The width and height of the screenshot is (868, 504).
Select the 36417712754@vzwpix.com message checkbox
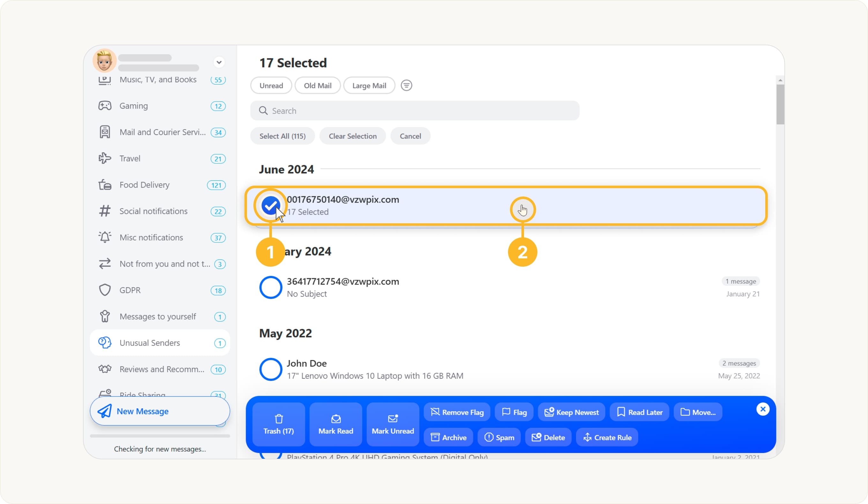(270, 287)
